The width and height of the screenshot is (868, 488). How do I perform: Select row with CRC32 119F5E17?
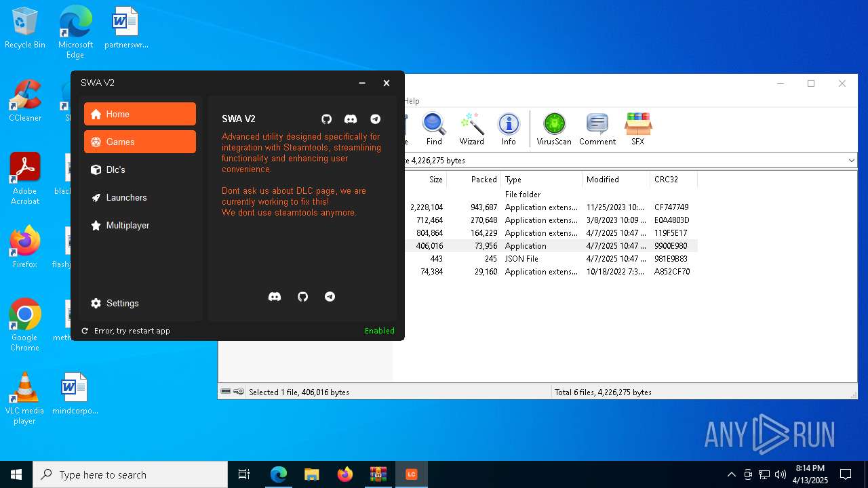(x=551, y=233)
